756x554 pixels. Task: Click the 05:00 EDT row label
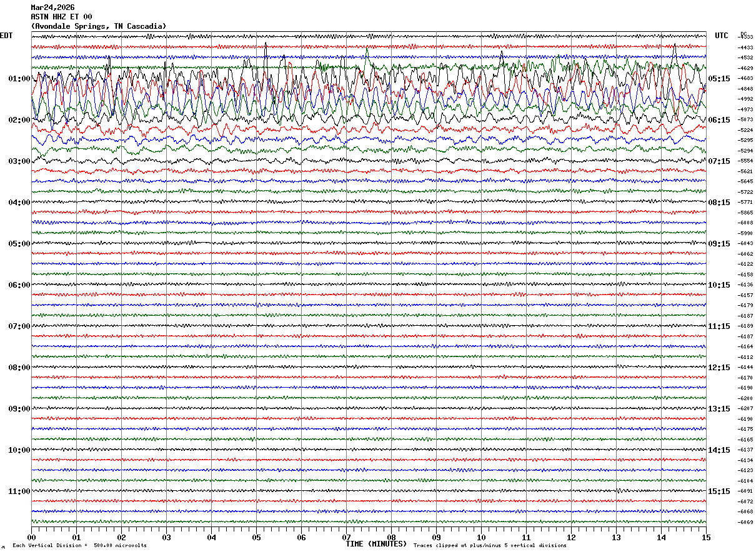19,244
